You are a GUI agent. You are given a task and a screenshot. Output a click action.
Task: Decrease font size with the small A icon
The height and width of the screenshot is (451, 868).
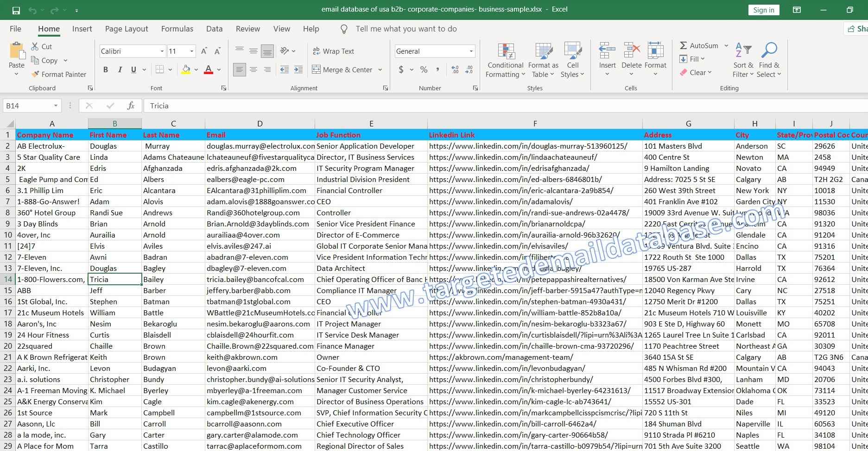tap(217, 51)
